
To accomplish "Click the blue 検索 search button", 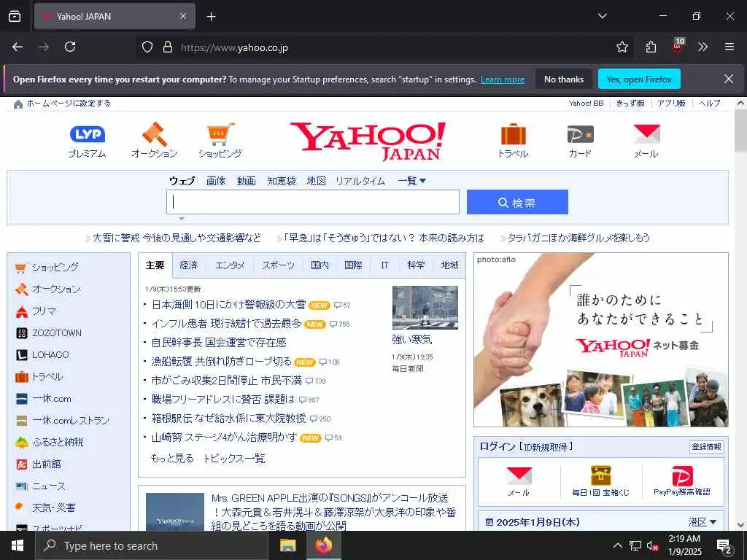I will pos(517,203).
